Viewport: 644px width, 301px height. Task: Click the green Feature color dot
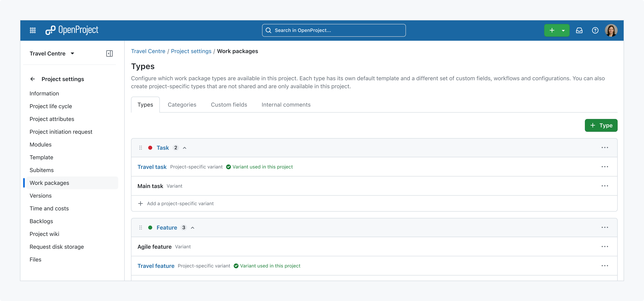click(150, 228)
